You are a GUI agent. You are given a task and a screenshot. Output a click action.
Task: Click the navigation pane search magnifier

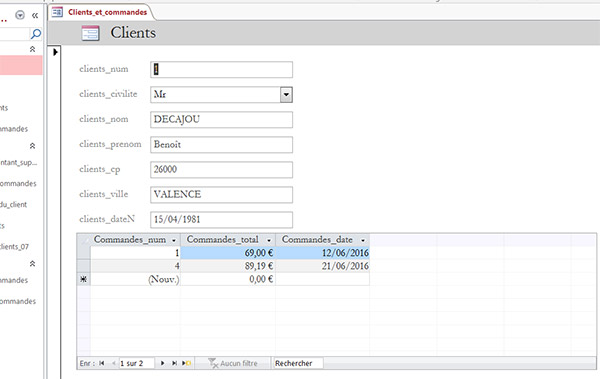(36, 34)
